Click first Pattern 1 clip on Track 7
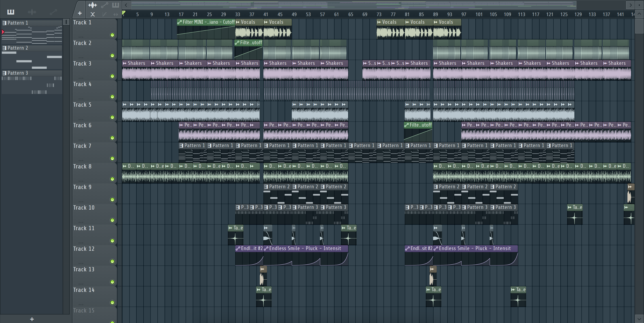 [193, 152]
